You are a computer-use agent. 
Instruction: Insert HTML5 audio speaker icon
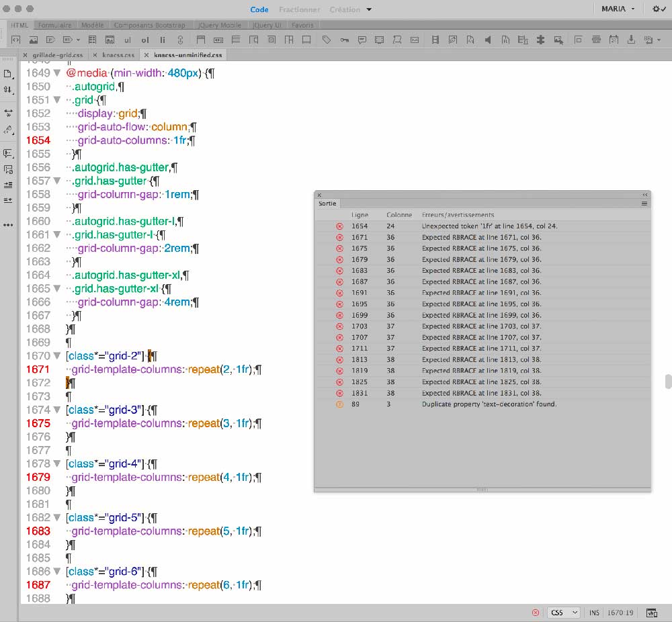click(488, 40)
